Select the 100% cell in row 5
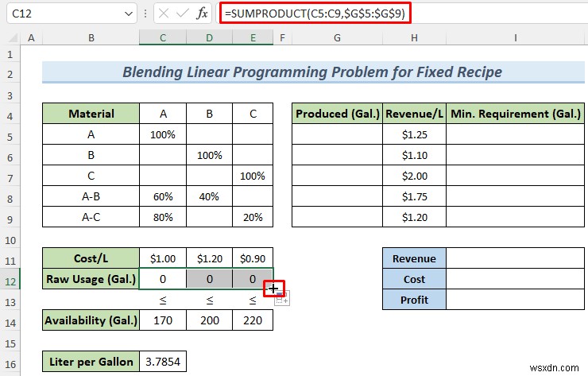Image resolution: width=588 pixels, height=376 pixels. pyautogui.click(x=163, y=134)
